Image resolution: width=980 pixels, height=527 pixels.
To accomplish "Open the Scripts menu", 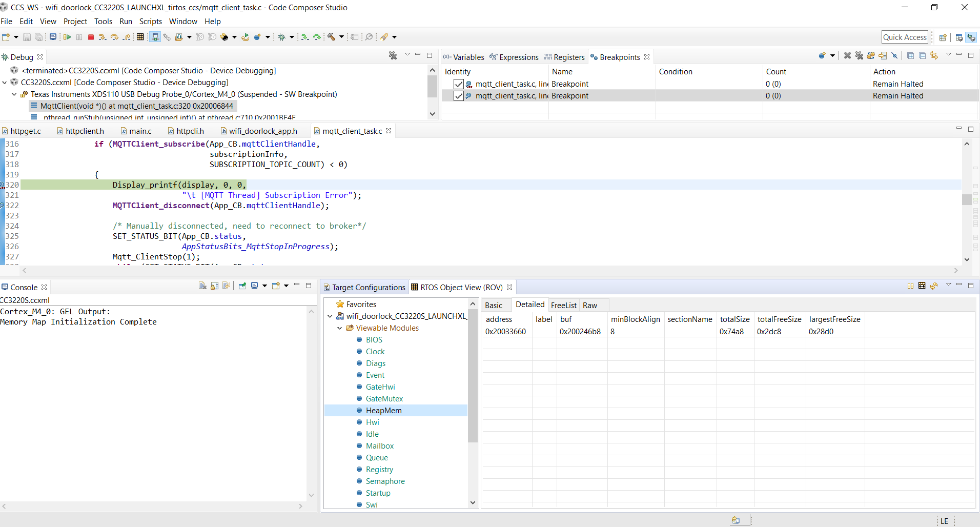I will [150, 22].
